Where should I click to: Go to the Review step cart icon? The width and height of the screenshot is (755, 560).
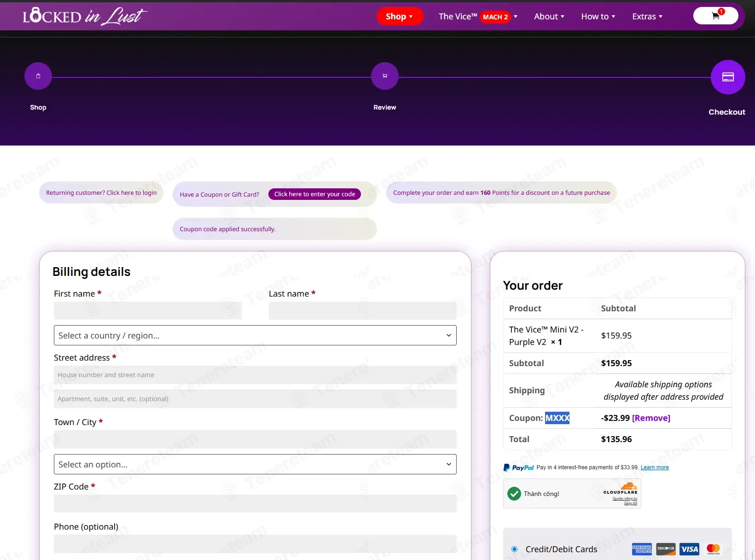click(385, 76)
